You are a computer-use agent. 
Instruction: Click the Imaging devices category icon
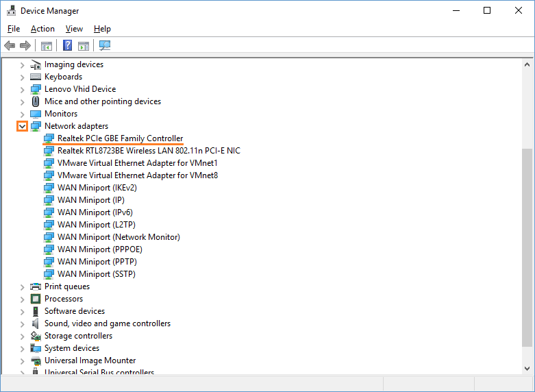click(36, 64)
